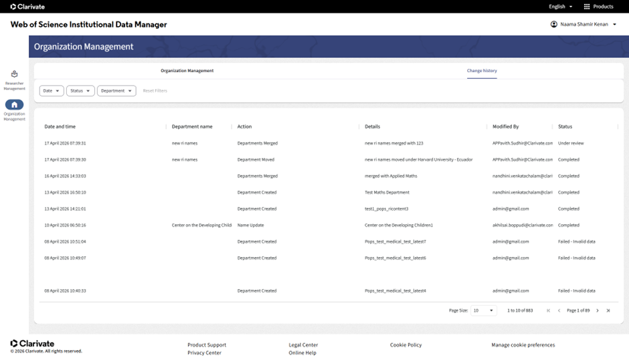629x364 pixels.
Task: Click Web of Science Institutional Data Manager title
Action: tap(88, 25)
